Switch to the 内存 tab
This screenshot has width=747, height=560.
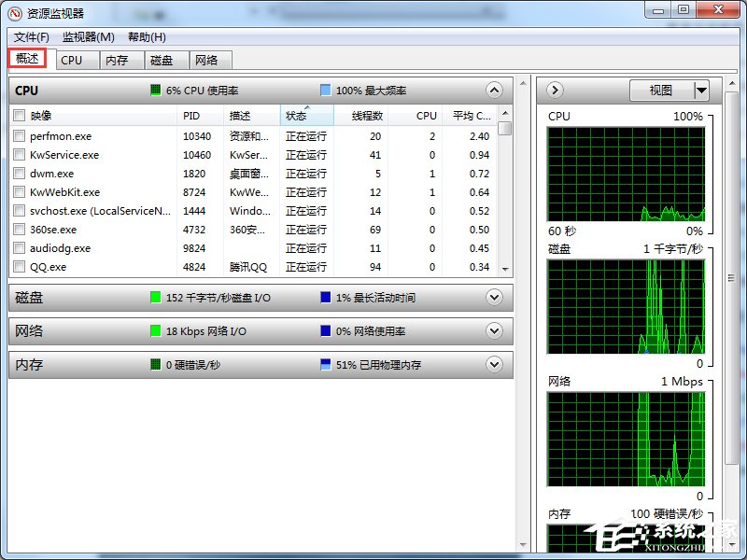[x=120, y=59]
